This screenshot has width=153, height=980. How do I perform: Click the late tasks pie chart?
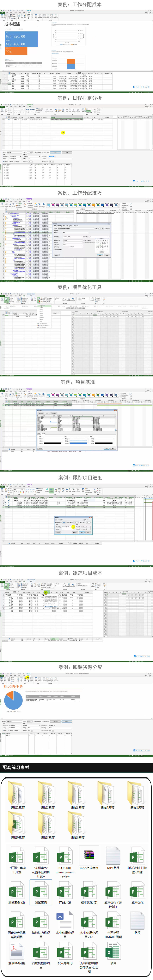pos(13,700)
